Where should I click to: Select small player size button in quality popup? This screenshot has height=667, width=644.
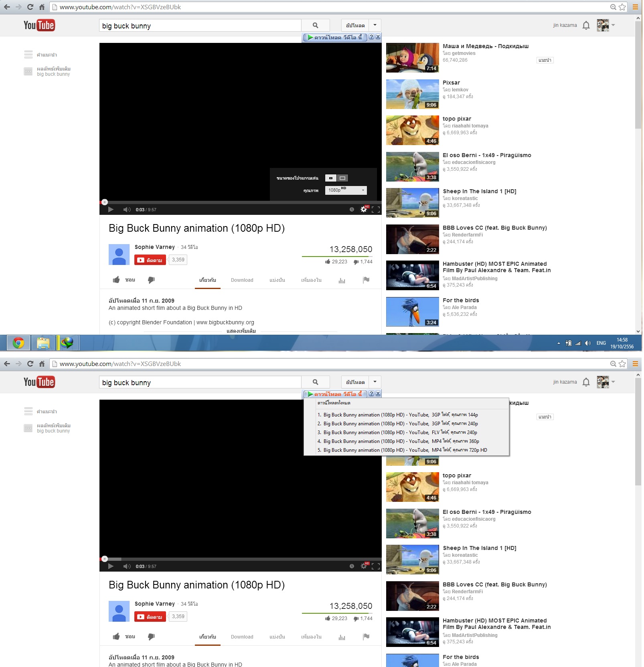click(331, 178)
